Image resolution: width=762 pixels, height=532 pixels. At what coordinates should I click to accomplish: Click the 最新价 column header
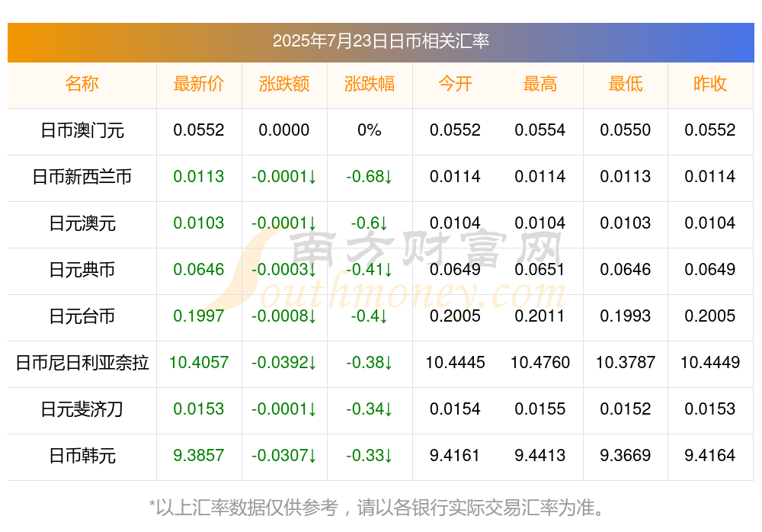198,84
